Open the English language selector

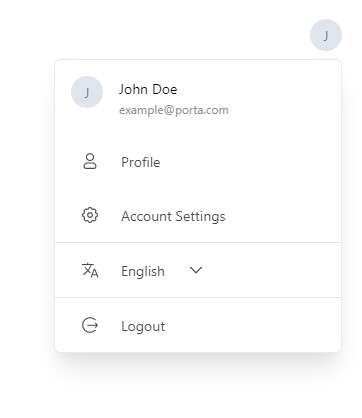[162, 271]
